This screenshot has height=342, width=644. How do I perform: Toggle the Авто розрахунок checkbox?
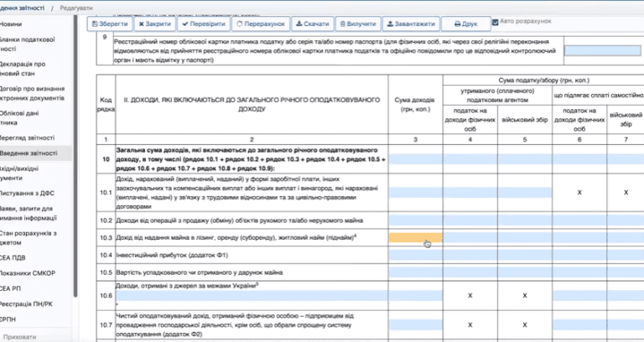(x=496, y=22)
